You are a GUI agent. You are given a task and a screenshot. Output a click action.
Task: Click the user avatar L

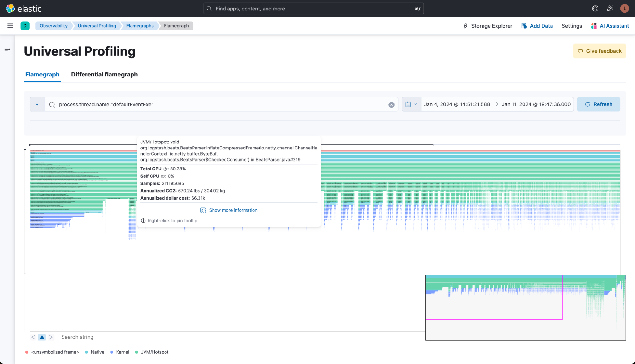click(x=624, y=9)
